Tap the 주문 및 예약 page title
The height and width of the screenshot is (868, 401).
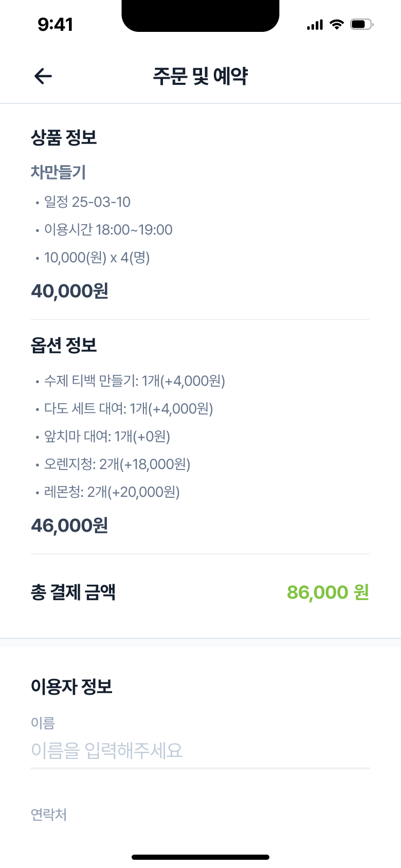coord(200,76)
